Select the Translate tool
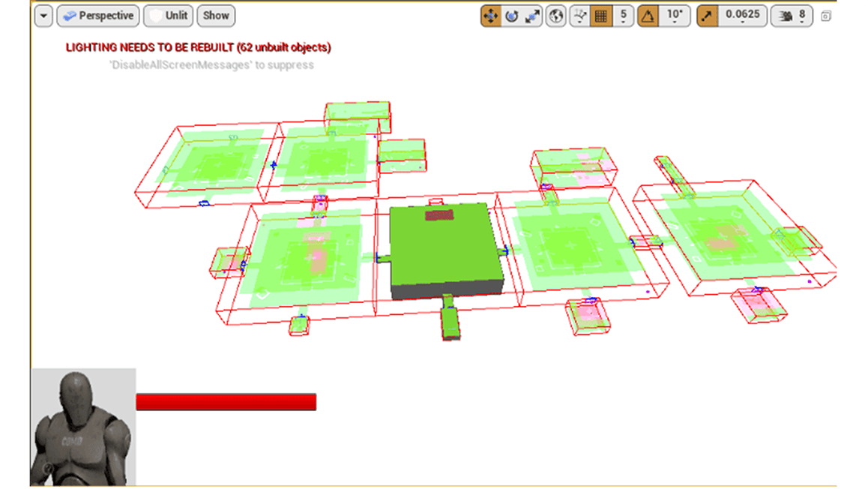The height and width of the screenshot is (489, 868). click(x=493, y=15)
